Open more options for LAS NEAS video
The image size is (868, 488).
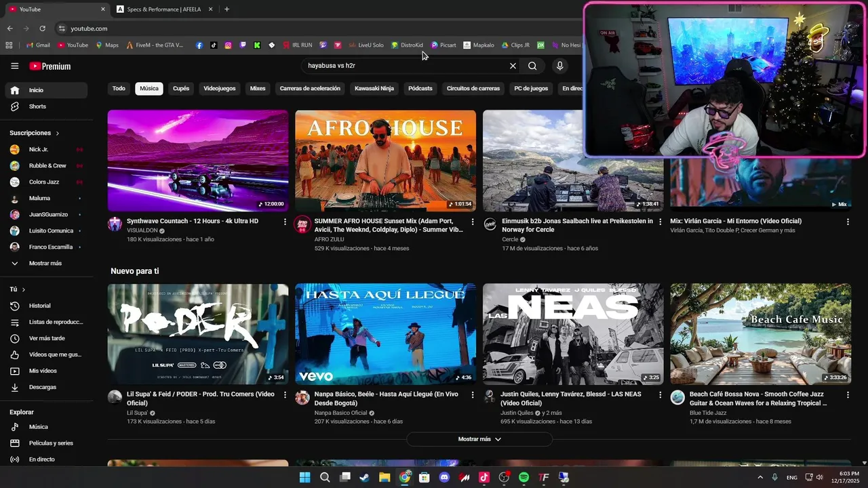[660, 394]
